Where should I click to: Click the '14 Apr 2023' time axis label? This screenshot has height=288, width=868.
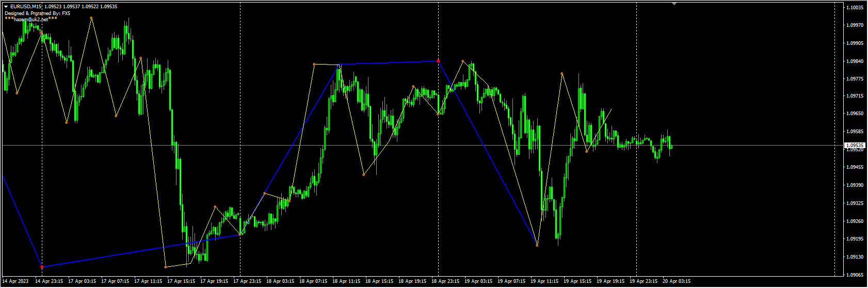pos(15,282)
